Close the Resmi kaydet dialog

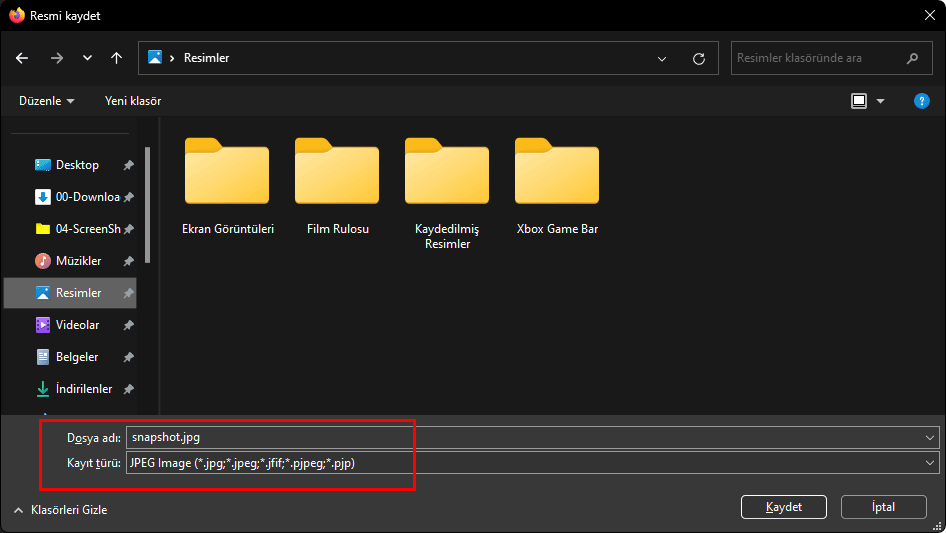point(930,15)
